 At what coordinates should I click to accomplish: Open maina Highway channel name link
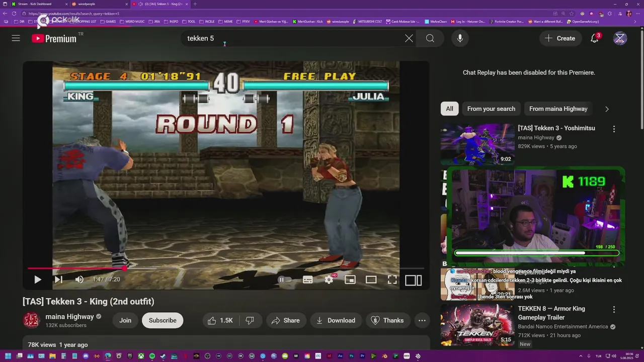(69, 317)
